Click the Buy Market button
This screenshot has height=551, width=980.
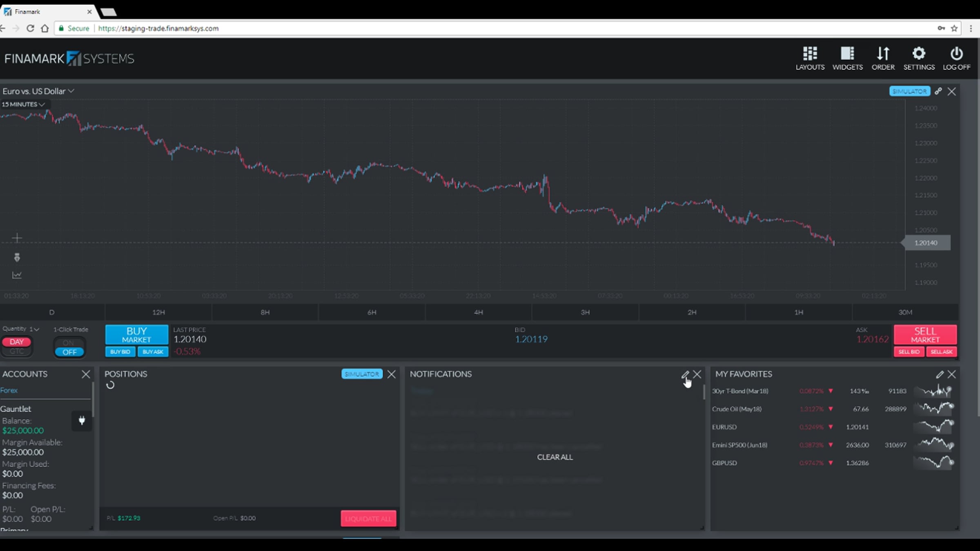click(x=136, y=335)
